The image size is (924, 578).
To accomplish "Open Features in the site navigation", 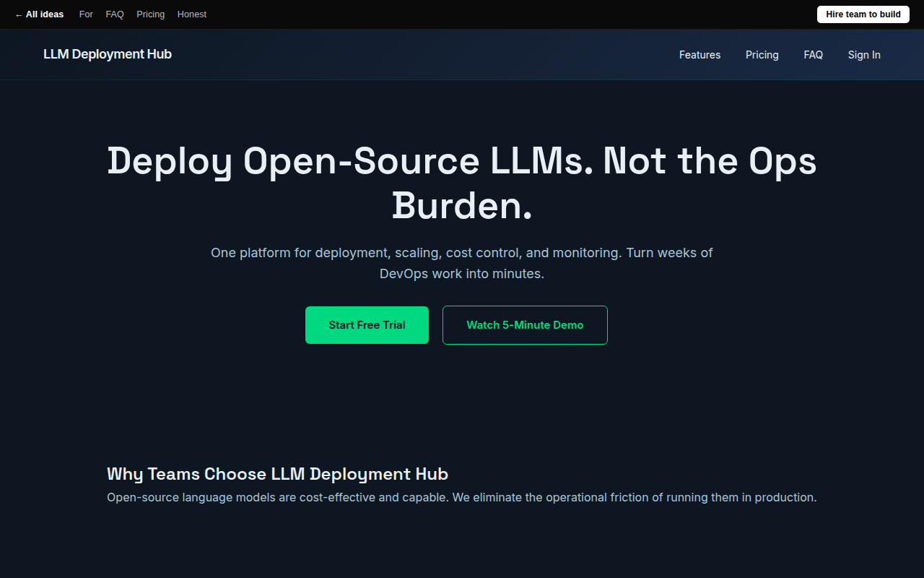I will click(699, 55).
